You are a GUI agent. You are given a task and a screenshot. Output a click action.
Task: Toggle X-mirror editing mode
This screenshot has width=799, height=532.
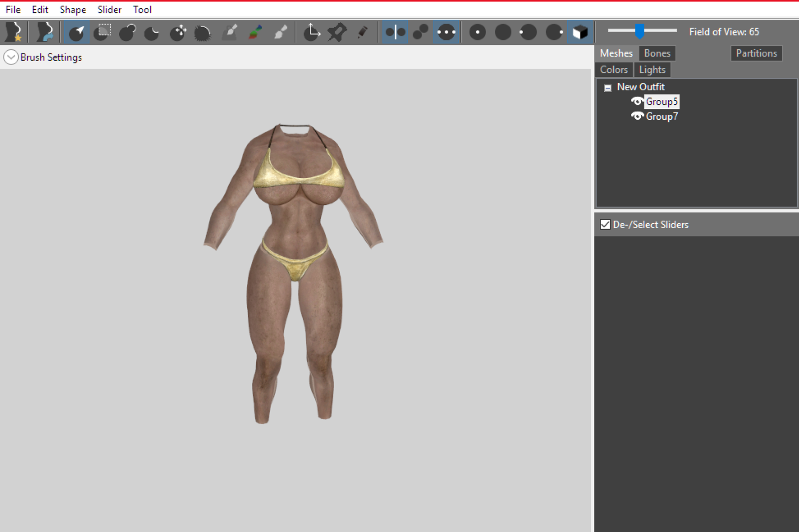point(395,32)
